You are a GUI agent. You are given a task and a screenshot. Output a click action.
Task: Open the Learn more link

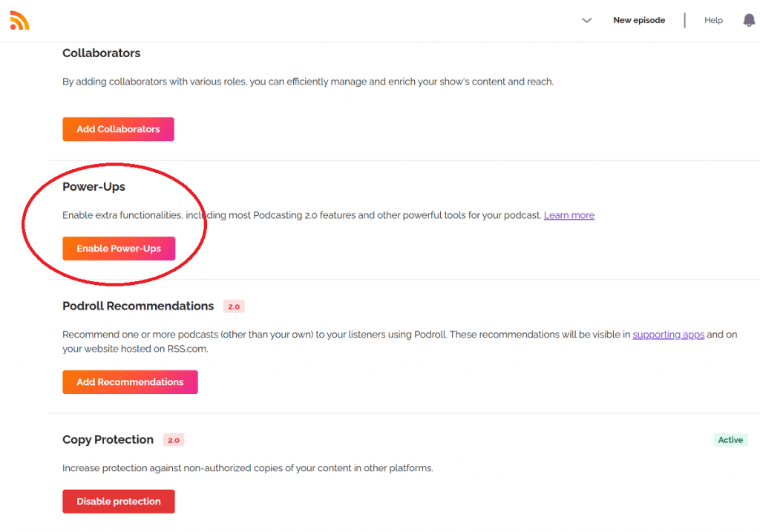(x=569, y=215)
